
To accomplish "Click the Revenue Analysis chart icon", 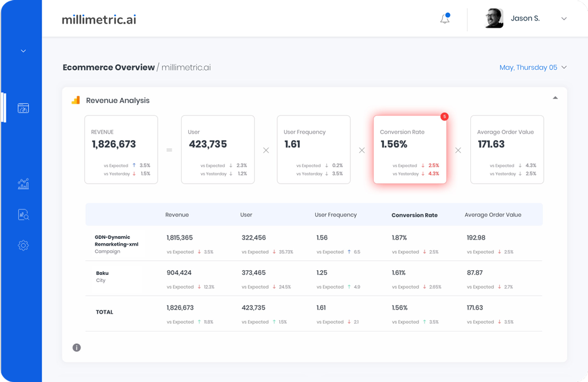I will point(75,100).
